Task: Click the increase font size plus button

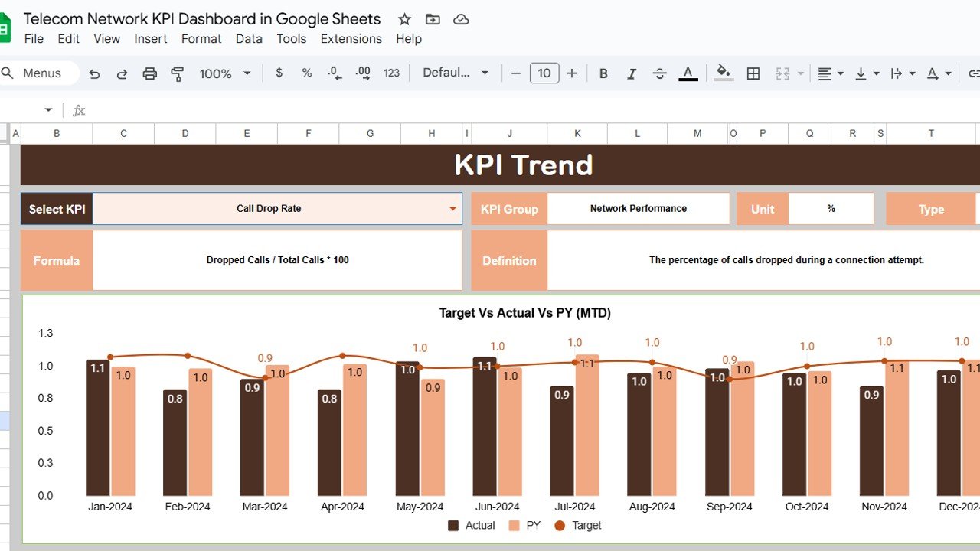Action: coord(572,73)
